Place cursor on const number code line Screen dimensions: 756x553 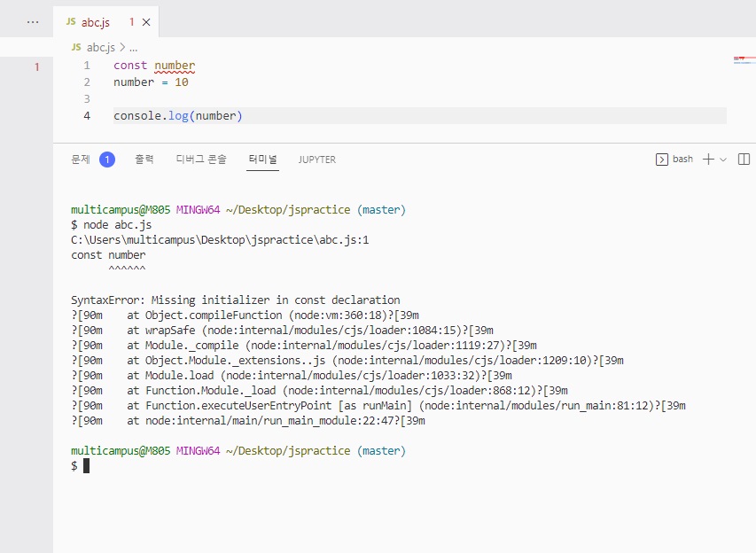point(154,65)
